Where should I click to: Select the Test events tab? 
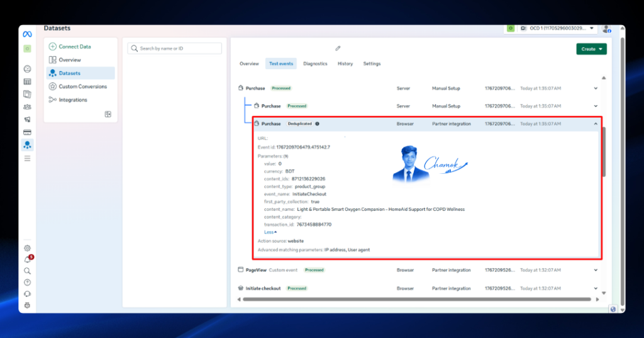pyautogui.click(x=281, y=64)
